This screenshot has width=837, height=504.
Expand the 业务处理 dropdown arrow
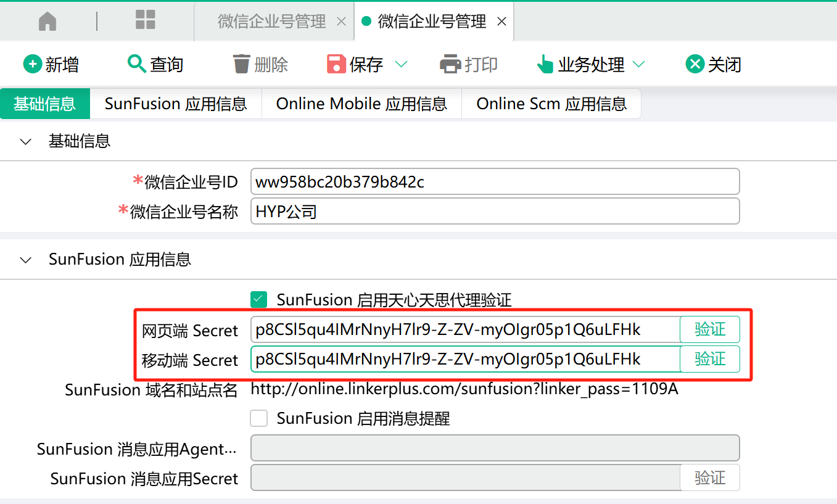tap(639, 64)
